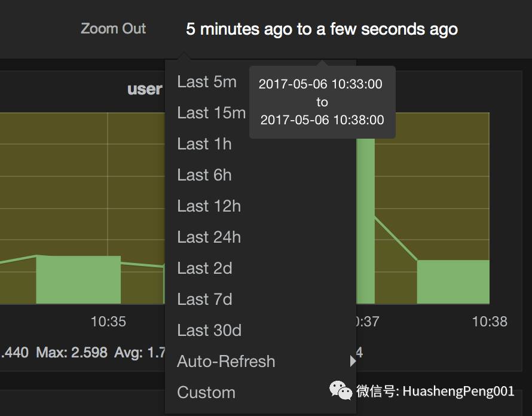The width and height of the screenshot is (532, 416).
Task: Open the time range picker text
Action: 322,29
